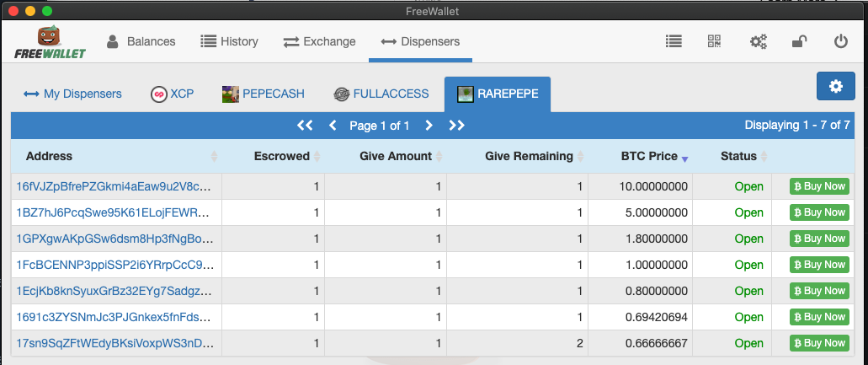Click the blue gear button above table
This screenshot has width=868, height=365.
835,87
